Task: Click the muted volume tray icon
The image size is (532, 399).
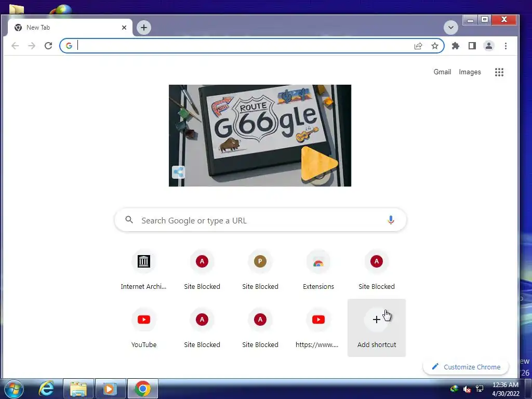Action: pyautogui.click(x=467, y=389)
